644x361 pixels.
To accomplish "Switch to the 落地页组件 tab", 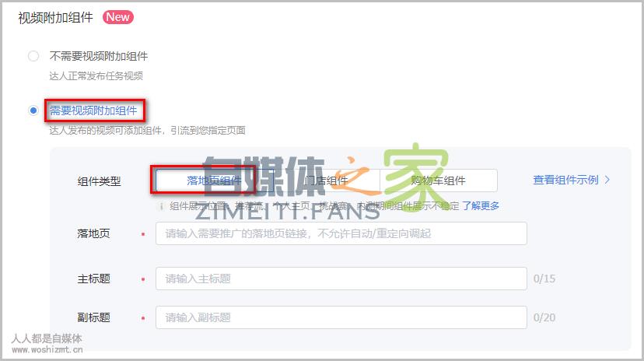I will point(214,180).
